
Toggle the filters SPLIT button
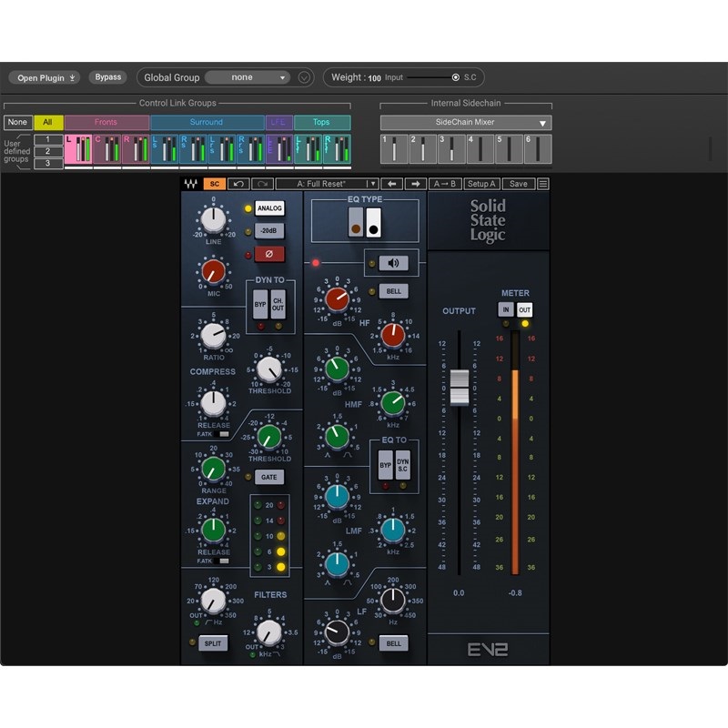[x=213, y=643]
